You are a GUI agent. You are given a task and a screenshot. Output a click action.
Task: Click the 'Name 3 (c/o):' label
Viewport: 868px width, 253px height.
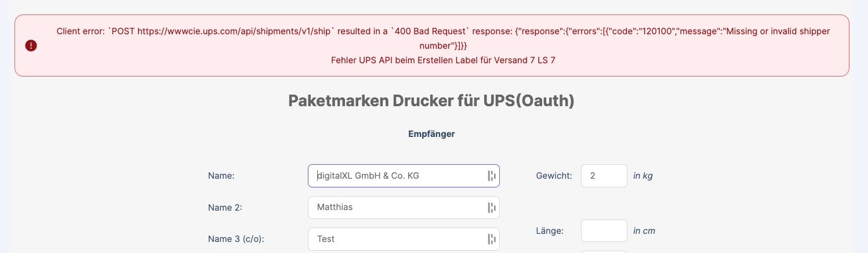pos(239,238)
